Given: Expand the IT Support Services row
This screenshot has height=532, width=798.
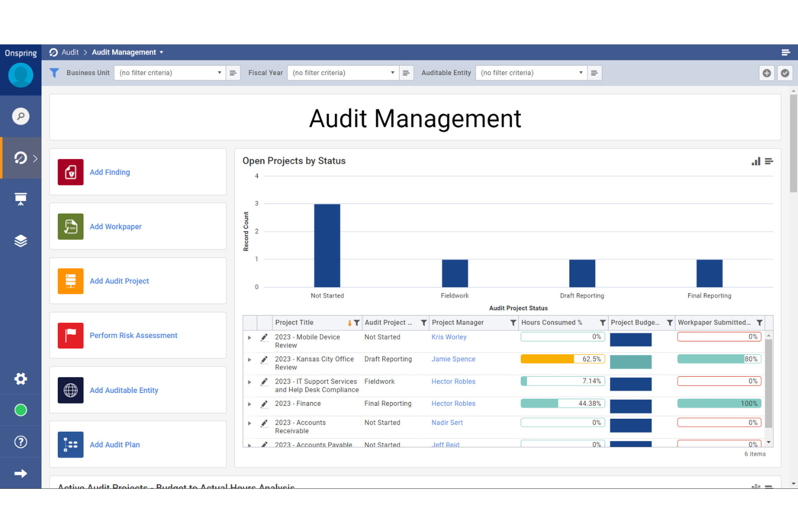Looking at the screenshot, I should (250, 382).
